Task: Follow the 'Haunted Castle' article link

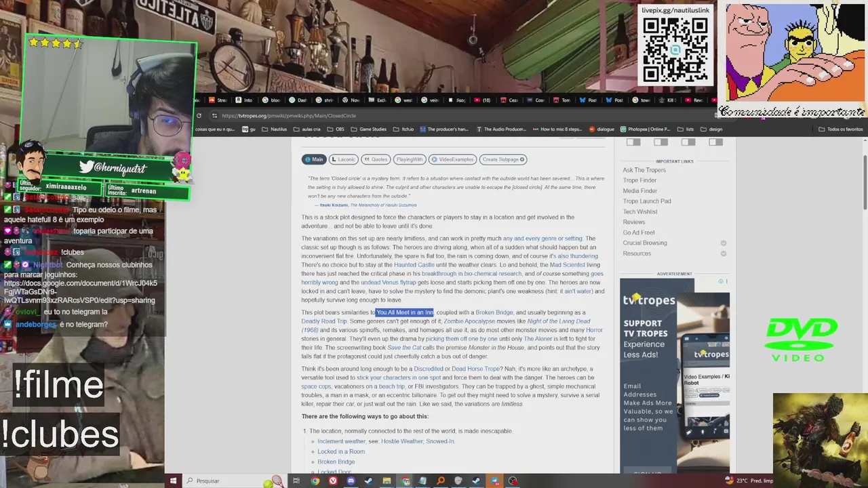Action: pos(414,265)
